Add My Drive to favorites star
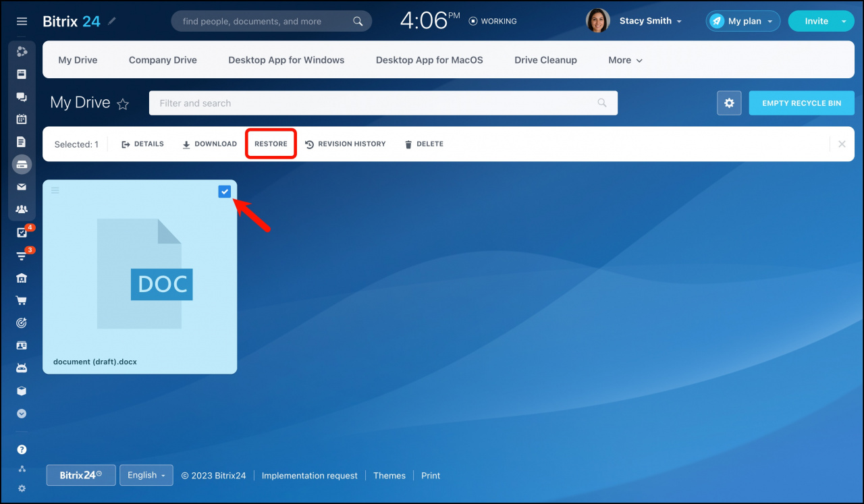 click(123, 104)
